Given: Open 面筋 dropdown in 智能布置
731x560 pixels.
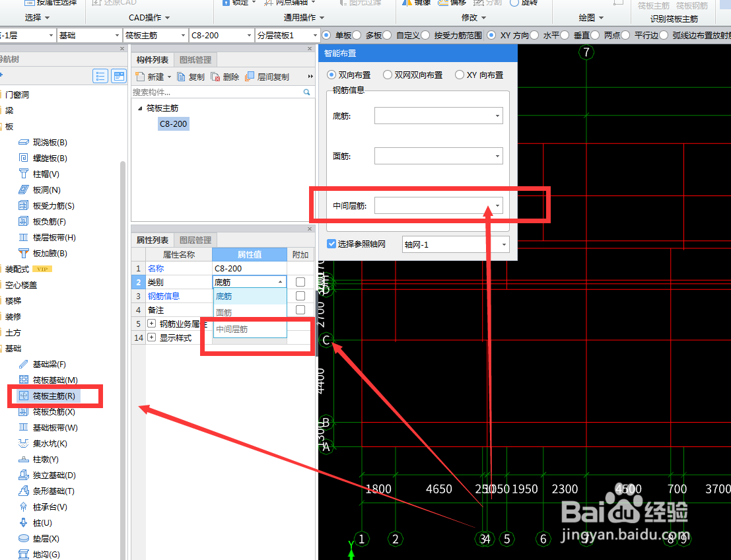Looking at the screenshot, I should pos(497,157).
